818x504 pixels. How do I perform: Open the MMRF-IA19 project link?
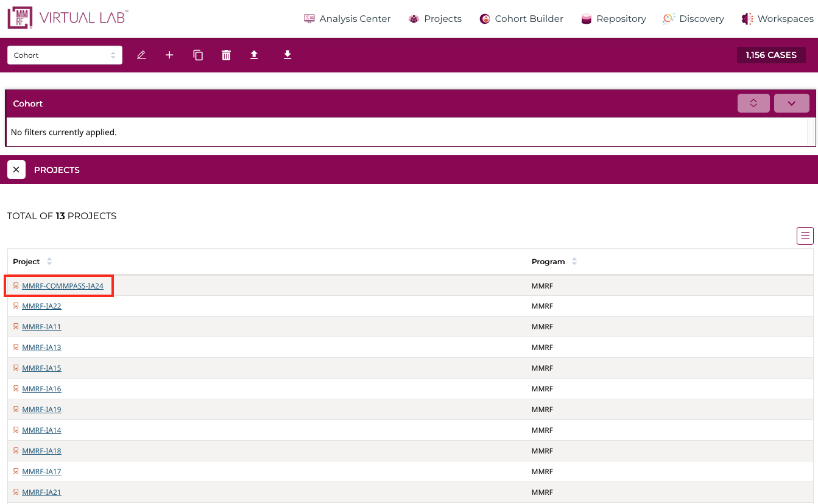point(41,410)
